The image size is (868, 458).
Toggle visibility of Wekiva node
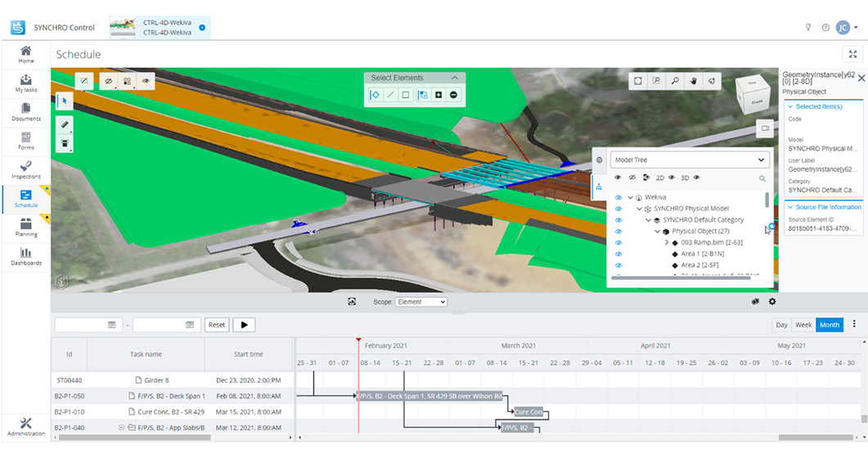[618, 197]
